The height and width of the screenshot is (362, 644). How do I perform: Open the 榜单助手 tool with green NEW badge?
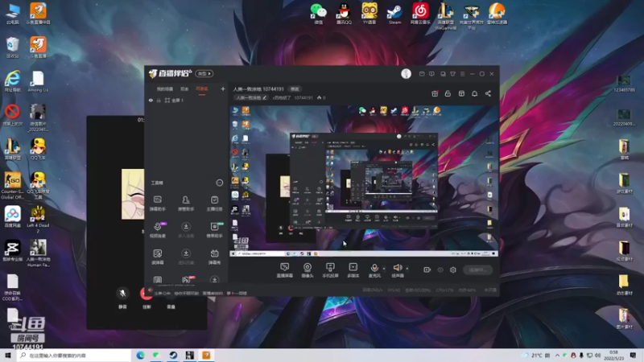click(214, 230)
